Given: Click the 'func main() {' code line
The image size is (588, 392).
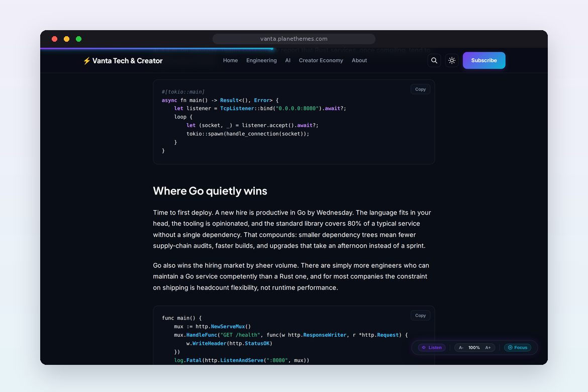Looking at the screenshot, I should tap(181, 318).
